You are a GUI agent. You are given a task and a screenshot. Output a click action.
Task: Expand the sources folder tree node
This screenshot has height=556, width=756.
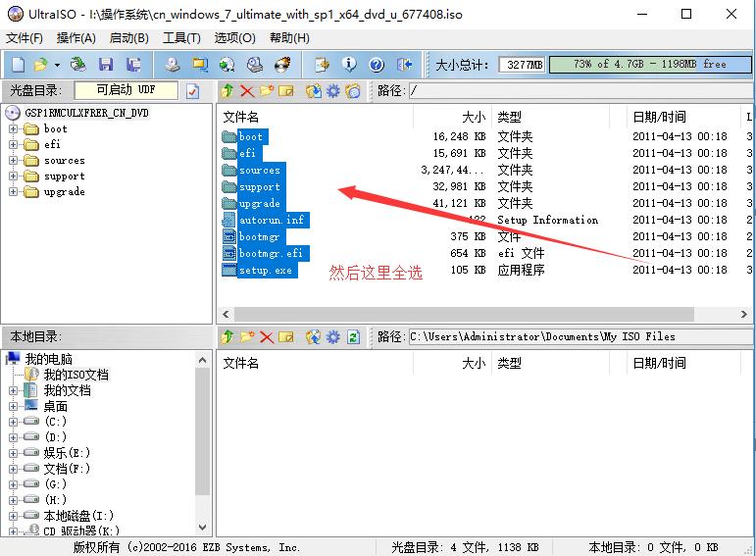[x=13, y=160]
